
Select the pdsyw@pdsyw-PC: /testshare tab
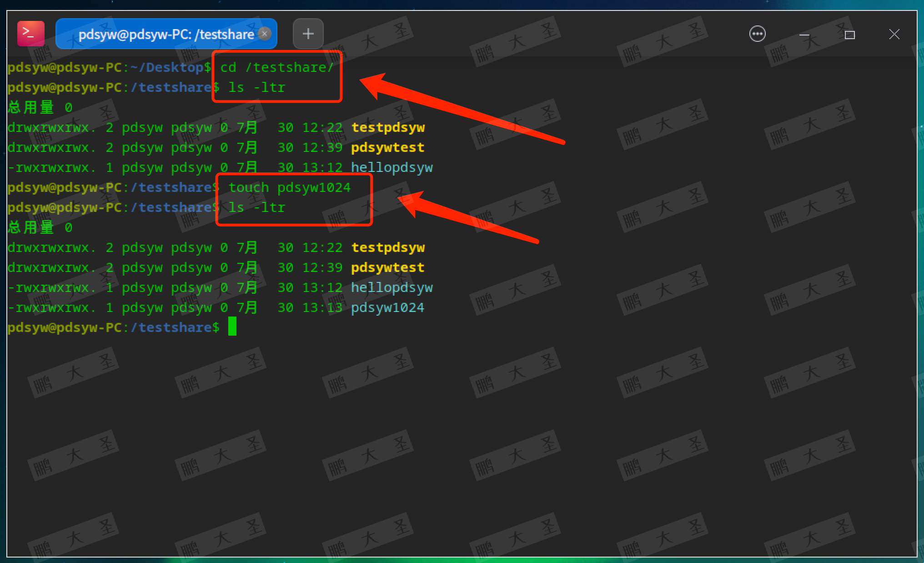(x=166, y=34)
